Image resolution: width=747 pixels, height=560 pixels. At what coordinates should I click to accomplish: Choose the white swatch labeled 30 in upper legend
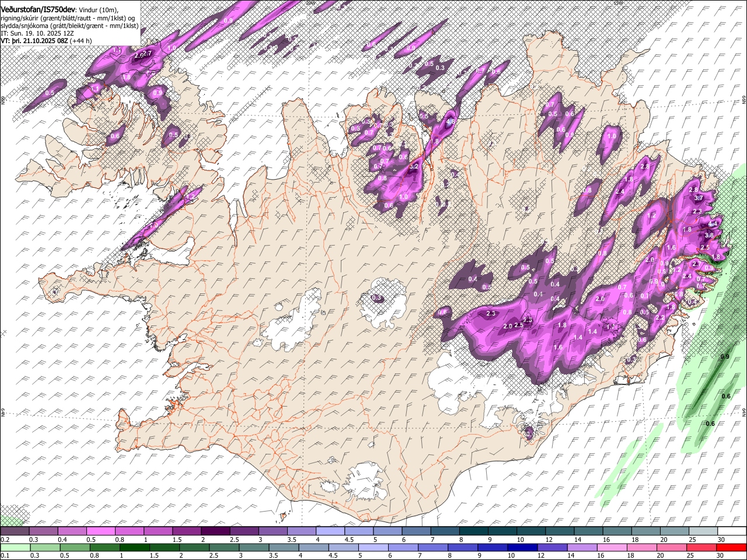(x=732, y=531)
